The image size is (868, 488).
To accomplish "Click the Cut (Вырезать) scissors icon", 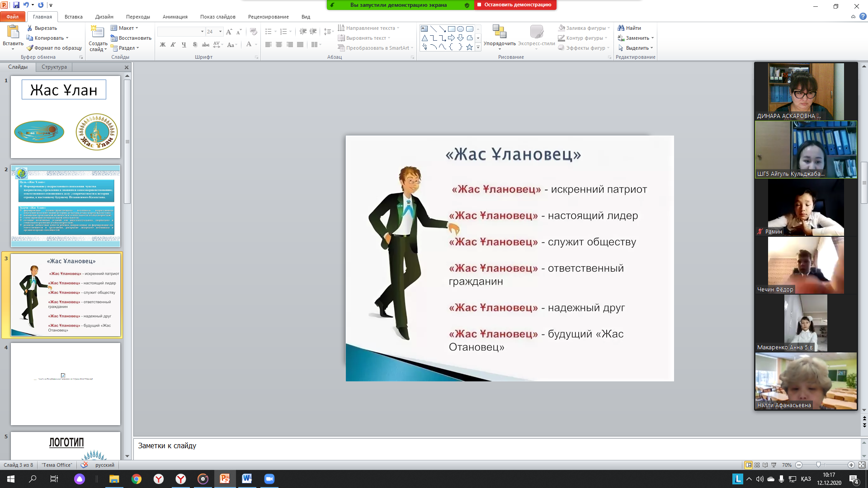I will 30,28.
